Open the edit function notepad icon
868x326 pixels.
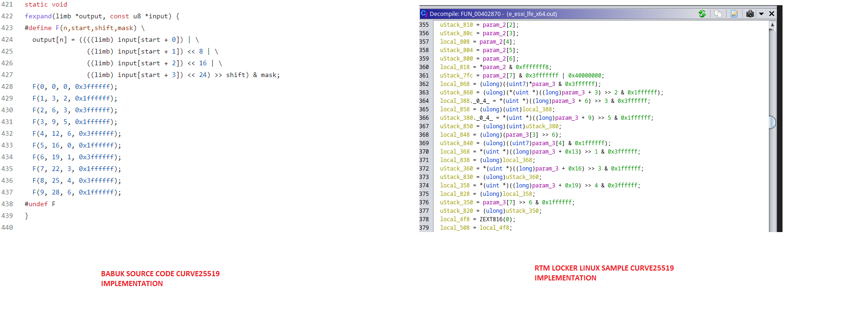[734, 14]
